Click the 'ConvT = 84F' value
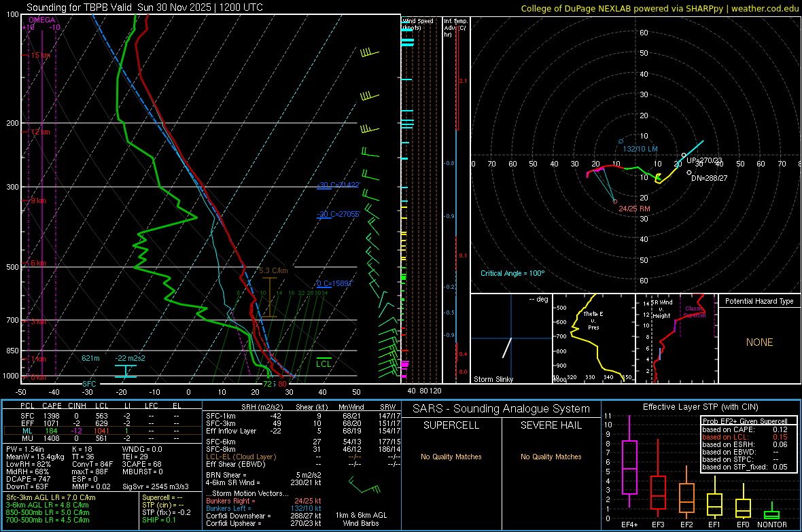Image resolution: width=802 pixels, height=532 pixels. (92, 465)
